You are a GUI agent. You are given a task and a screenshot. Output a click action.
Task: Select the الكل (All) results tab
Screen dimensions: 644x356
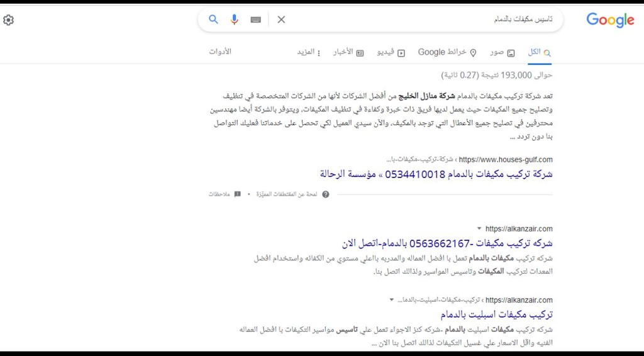pos(539,52)
